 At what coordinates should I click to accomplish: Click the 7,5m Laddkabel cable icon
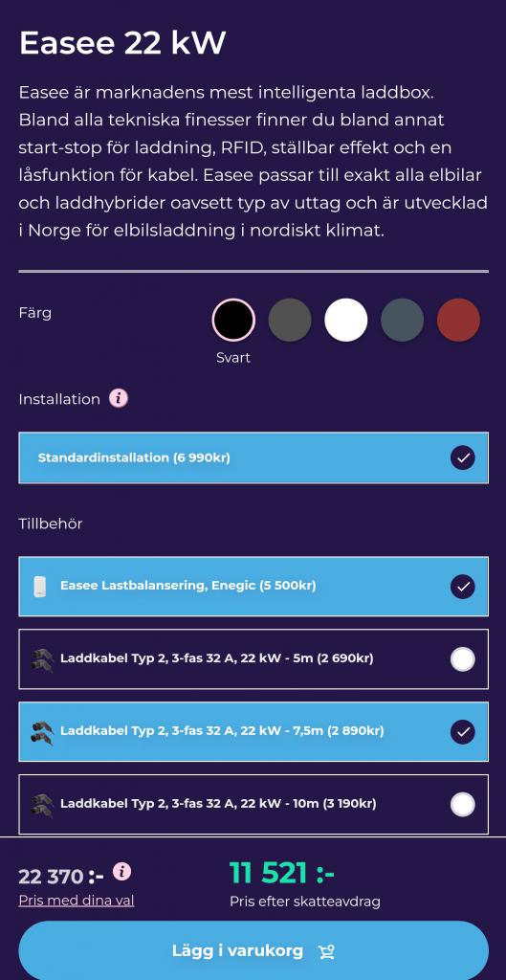coord(42,731)
